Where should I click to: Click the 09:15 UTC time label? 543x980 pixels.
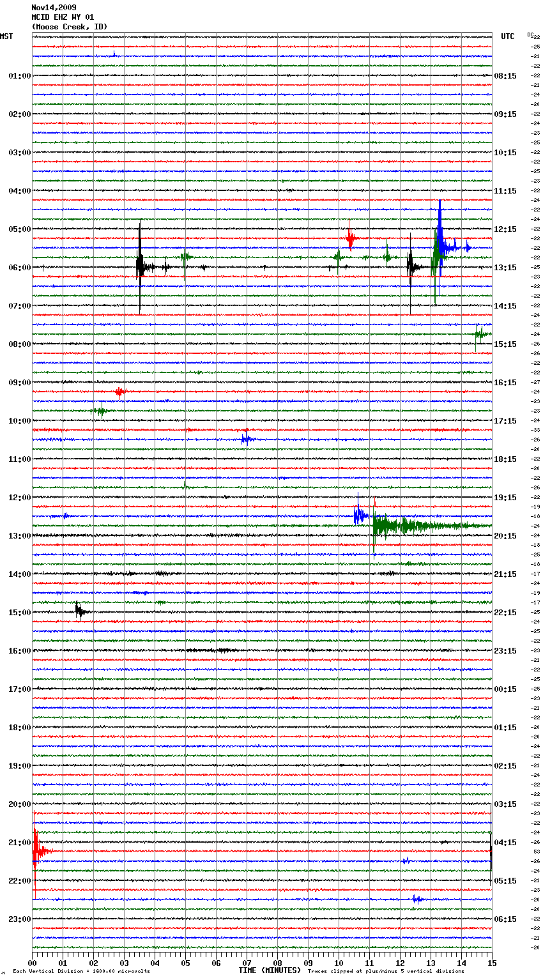505,114
